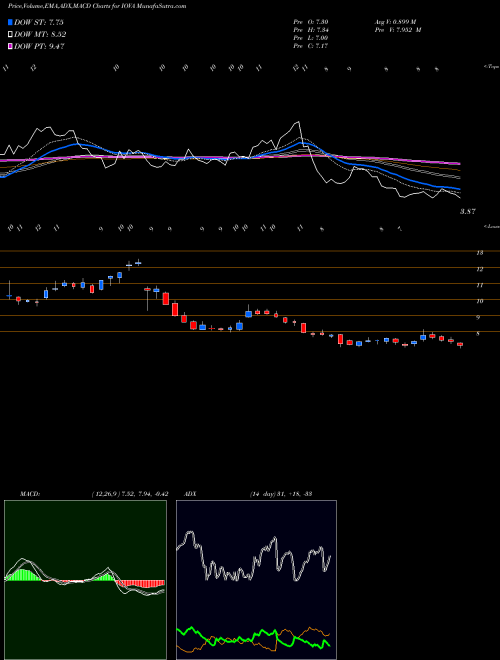Open the dark blue ADX chart panel
This screenshot has height=660, width=500.
256,580
